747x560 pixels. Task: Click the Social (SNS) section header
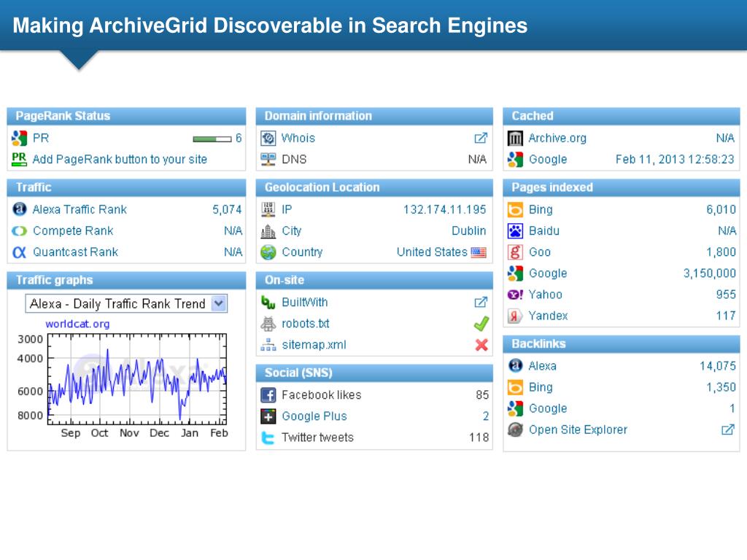tap(374, 373)
